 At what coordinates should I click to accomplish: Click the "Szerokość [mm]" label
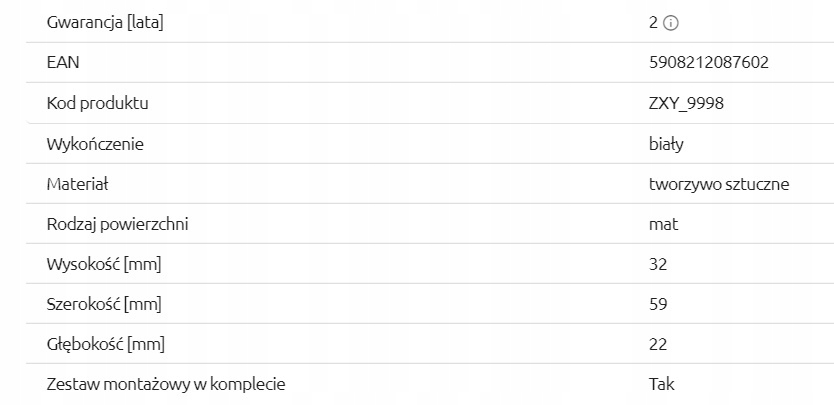(x=104, y=304)
